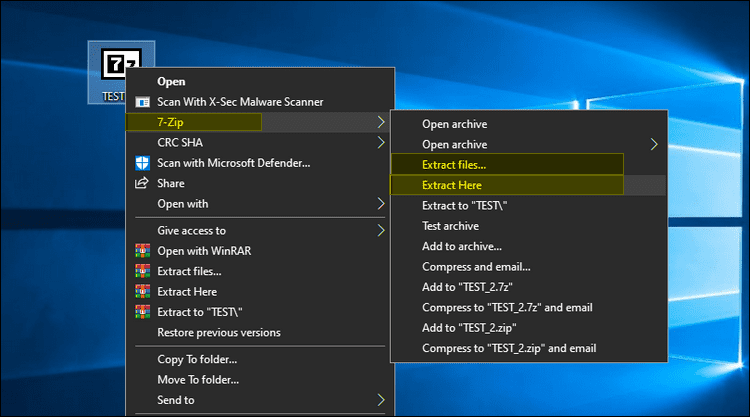
Task: Click WinRAR icon beside Extract to "TEST\"
Action: pos(142,312)
